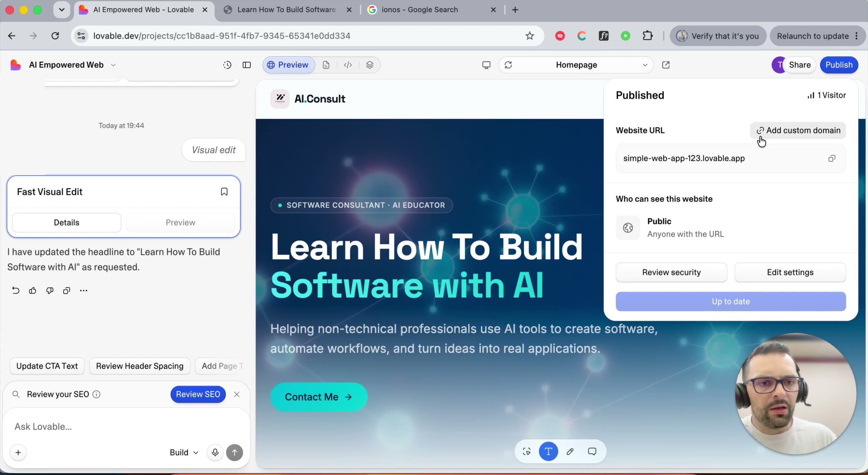The image size is (868, 475).
Task: Click the Publish button
Action: tap(839, 65)
